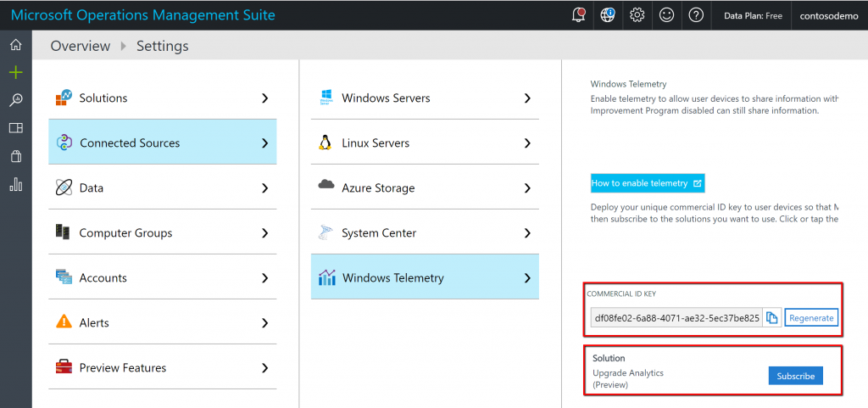Expand Connected Sources chevron arrow

point(265,143)
